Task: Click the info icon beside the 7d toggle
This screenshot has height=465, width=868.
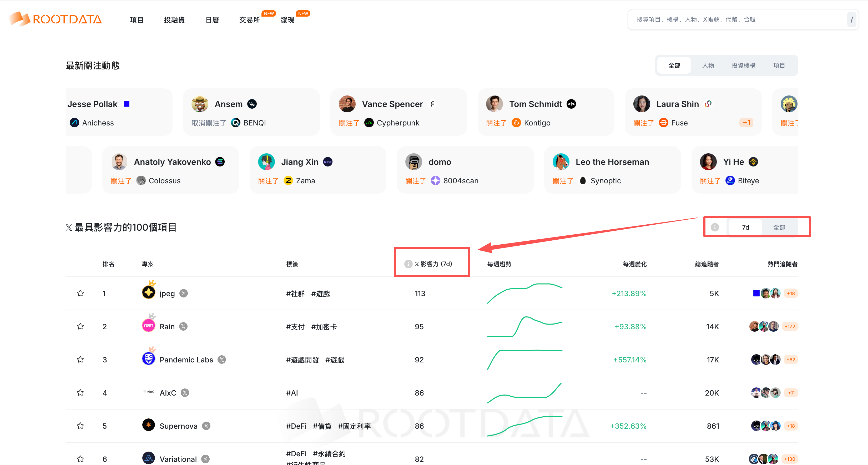Action: tap(715, 228)
